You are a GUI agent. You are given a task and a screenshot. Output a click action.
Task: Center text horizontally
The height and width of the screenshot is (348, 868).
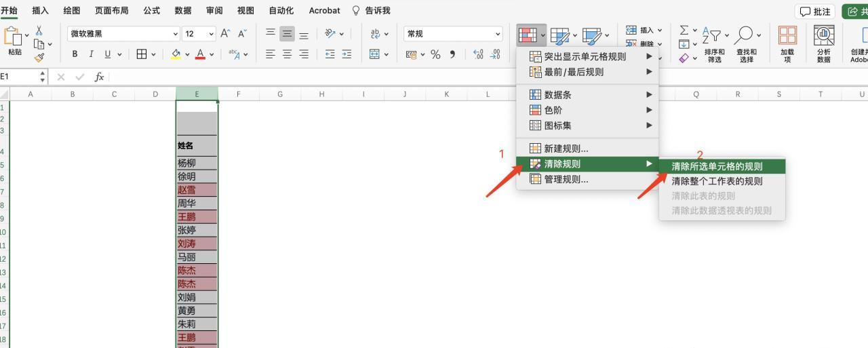[x=288, y=54]
